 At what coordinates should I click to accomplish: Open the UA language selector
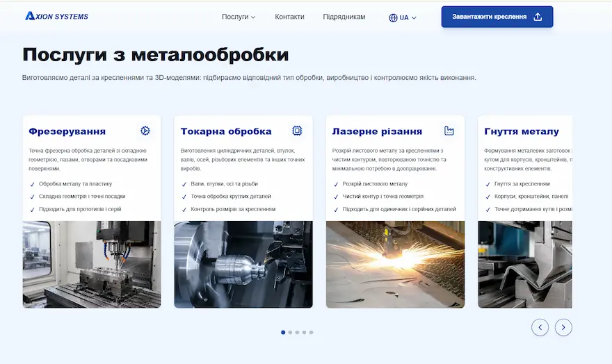[x=403, y=17]
